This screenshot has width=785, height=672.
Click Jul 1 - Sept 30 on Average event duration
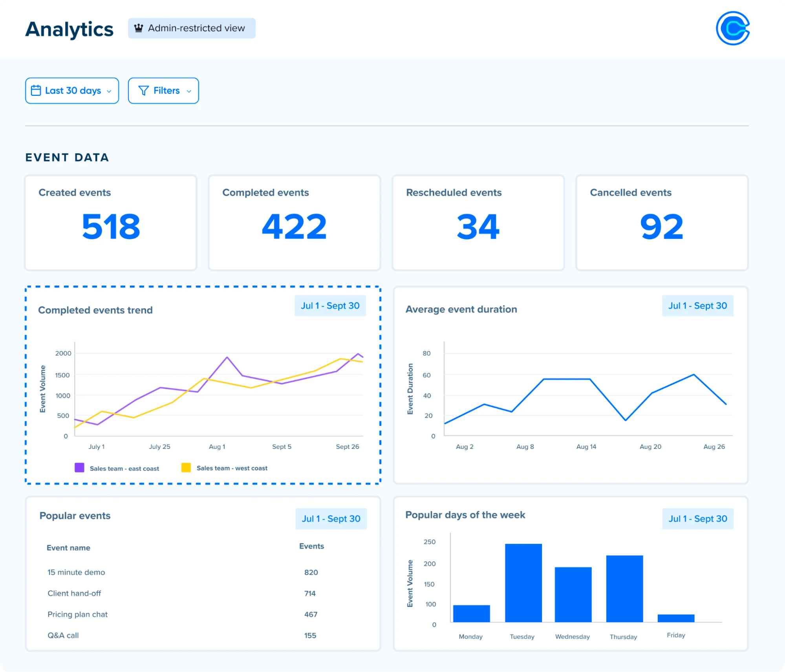[x=697, y=305]
